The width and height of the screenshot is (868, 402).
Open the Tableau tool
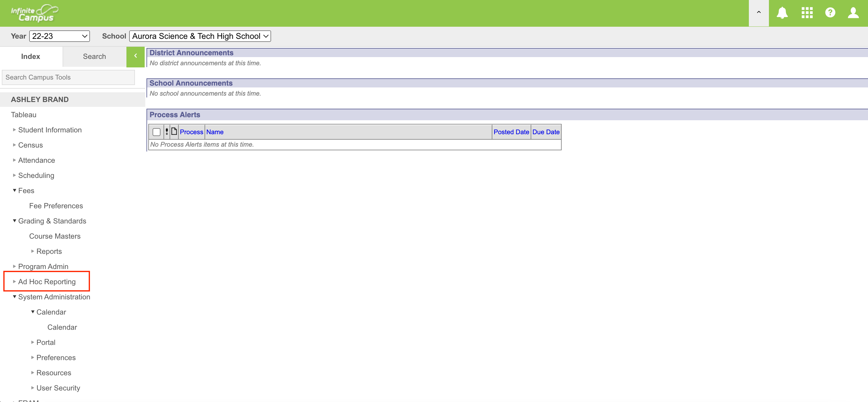[x=24, y=114]
